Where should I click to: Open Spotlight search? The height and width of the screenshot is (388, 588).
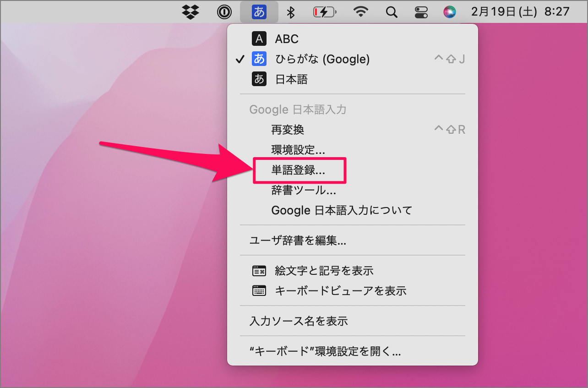pyautogui.click(x=392, y=12)
